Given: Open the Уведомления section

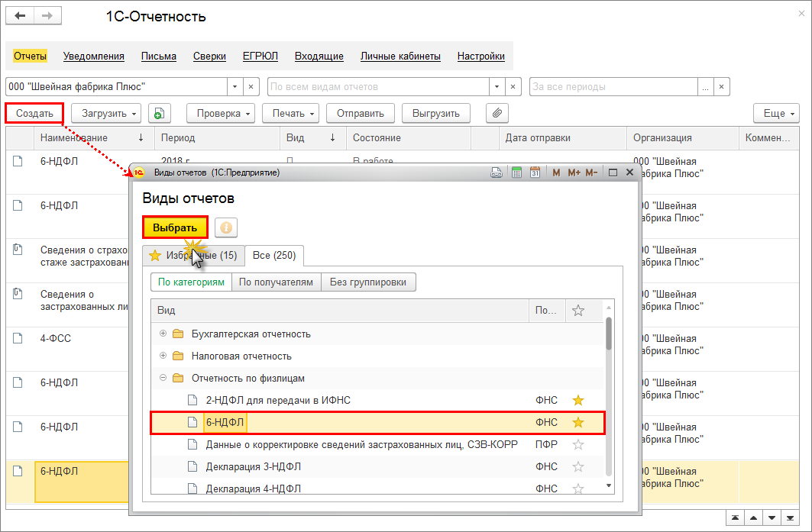Looking at the screenshot, I should [x=93, y=56].
